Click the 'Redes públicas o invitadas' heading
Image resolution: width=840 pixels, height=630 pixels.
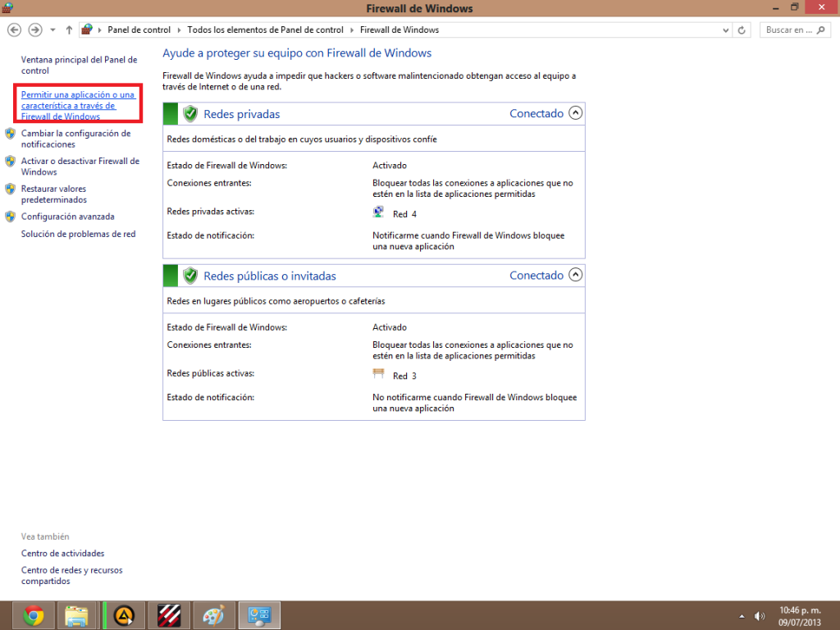(x=269, y=276)
